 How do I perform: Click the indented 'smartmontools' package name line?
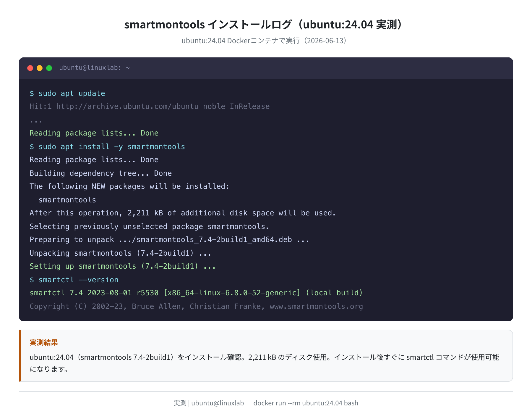point(67,200)
